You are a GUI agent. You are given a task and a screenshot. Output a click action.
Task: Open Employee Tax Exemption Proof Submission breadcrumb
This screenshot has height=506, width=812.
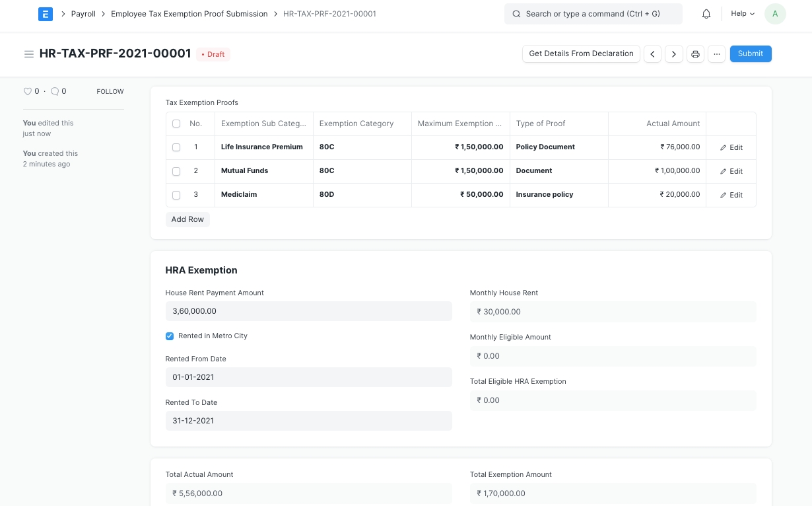tap(189, 14)
